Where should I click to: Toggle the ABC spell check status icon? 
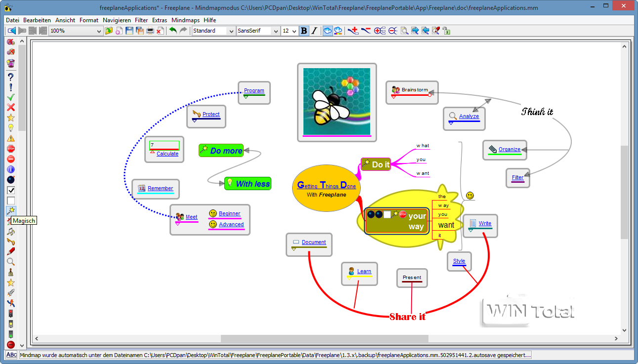click(x=11, y=355)
